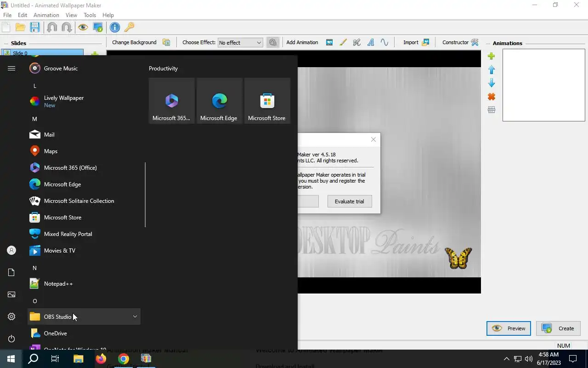Open the Tools menu

(x=90, y=15)
